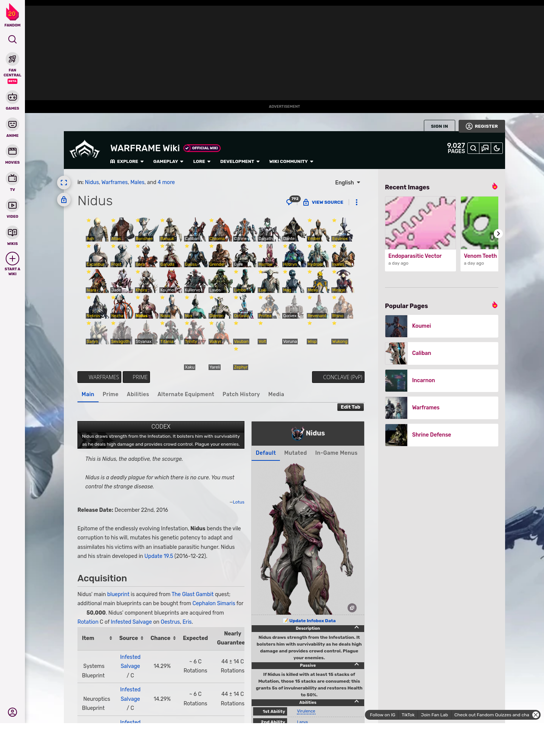Open '4 more' categories link
Image resolution: width=544 pixels, height=756 pixels.
(x=166, y=182)
